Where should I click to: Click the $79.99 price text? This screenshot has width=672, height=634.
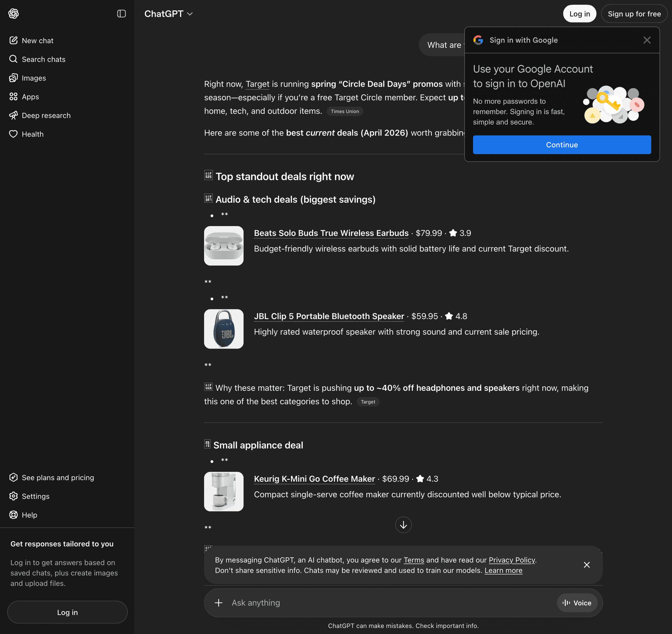[x=429, y=233]
